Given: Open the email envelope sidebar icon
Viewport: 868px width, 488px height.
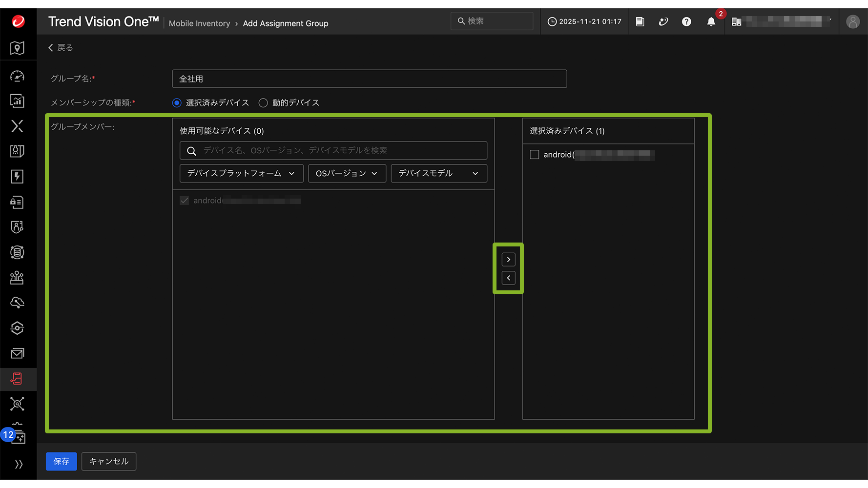Looking at the screenshot, I should point(18,353).
